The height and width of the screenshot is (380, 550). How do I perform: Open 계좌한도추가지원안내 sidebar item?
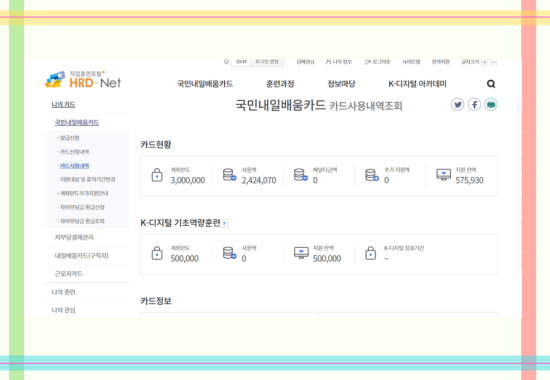[83, 193]
